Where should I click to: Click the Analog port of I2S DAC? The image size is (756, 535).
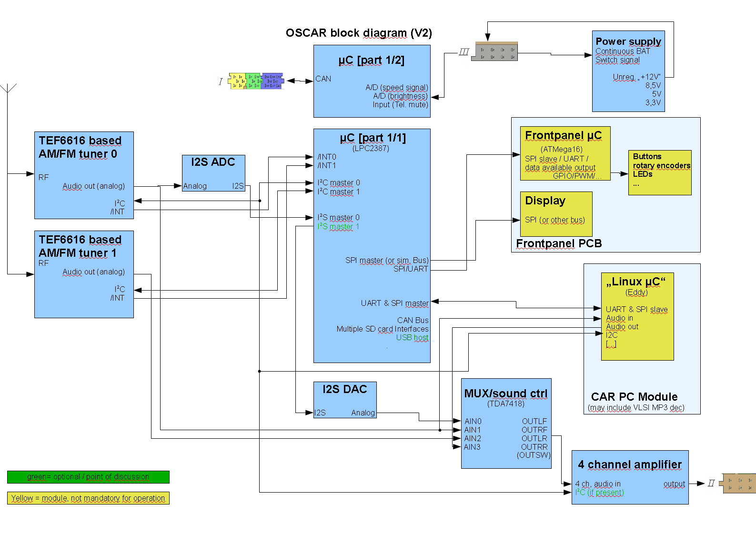pyautogui.click(x=363, y=413)
